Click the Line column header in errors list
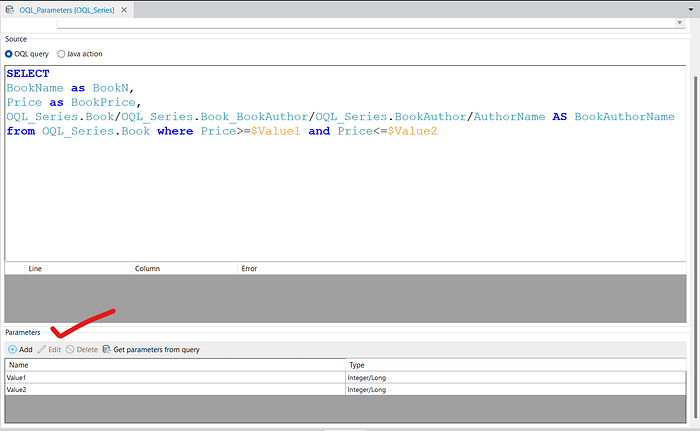The image size is (700, 431). (x=78, y=268)
